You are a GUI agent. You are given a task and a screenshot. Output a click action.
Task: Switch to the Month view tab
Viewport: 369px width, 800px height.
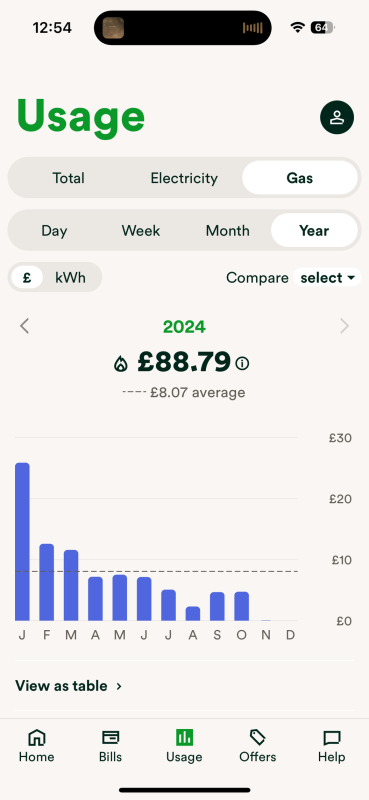(x=228, y=231)
